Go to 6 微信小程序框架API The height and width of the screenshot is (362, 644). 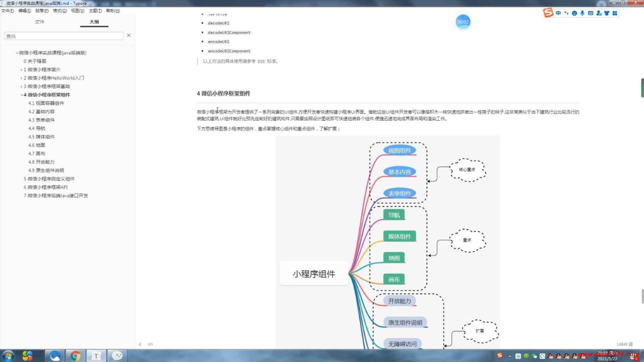46,187
